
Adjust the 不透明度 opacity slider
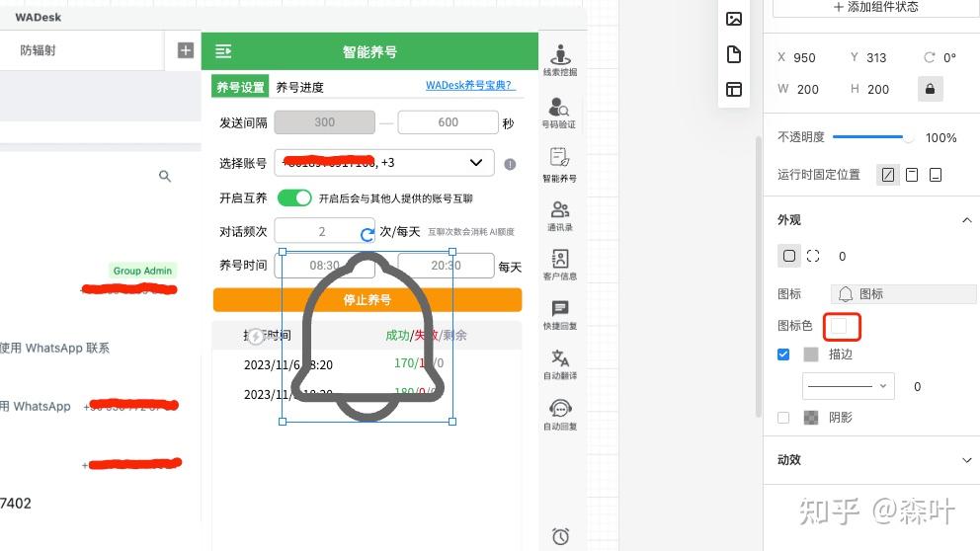coord(873,137)
